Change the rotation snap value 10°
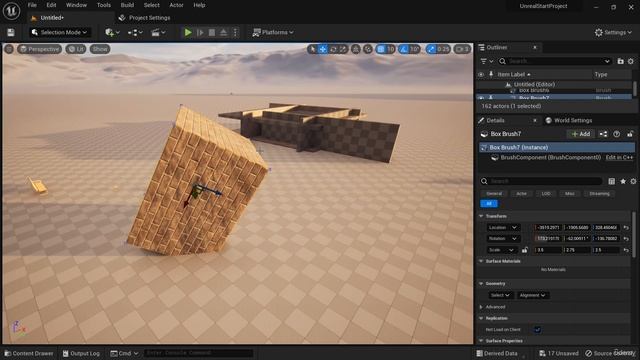 tap(414, 49)
